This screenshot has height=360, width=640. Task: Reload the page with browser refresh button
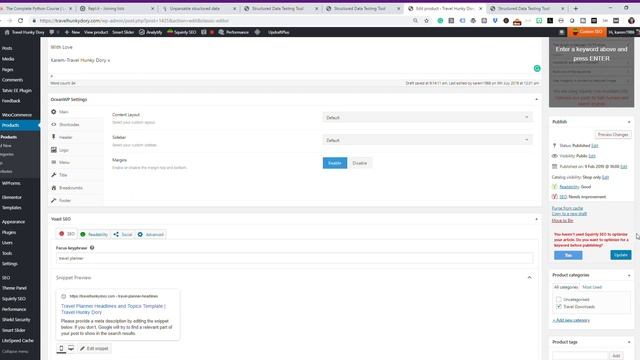20,20
